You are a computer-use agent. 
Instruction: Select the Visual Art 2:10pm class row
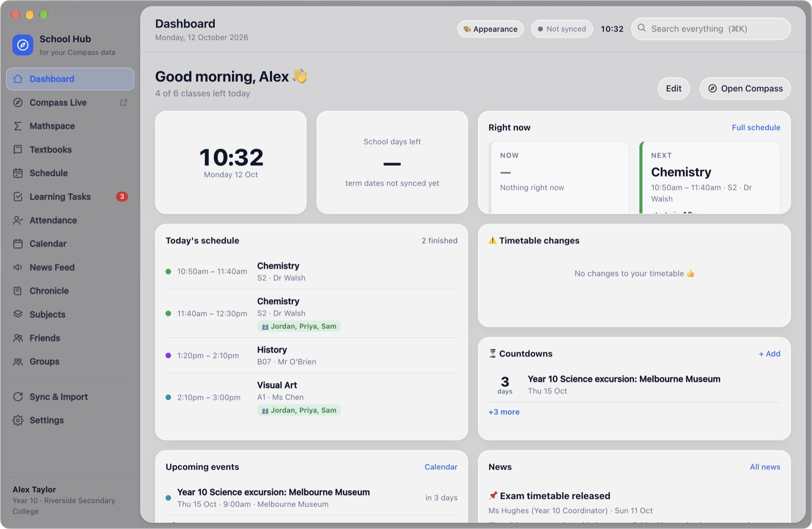coord(312,398)
